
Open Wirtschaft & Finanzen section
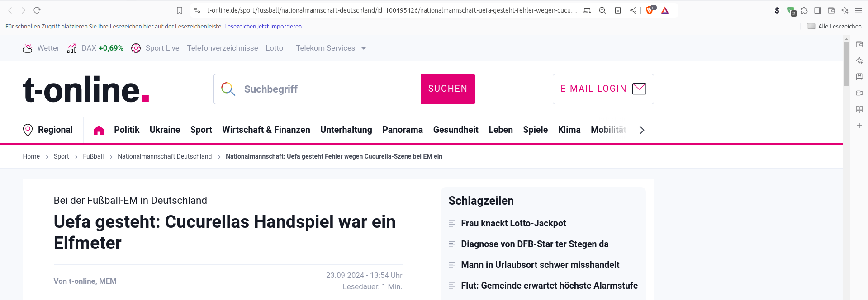coord(266,130)
